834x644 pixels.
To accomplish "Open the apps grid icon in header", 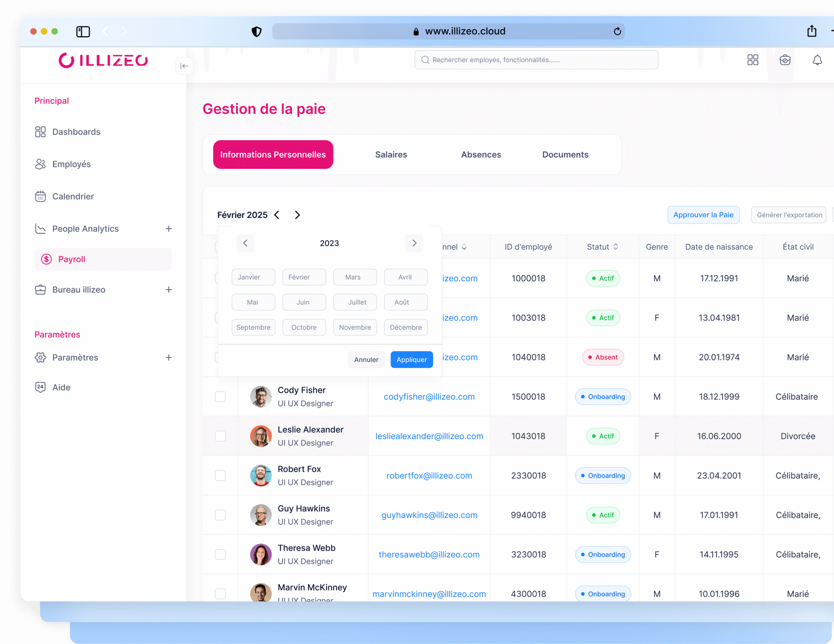I will click(753, 60).
